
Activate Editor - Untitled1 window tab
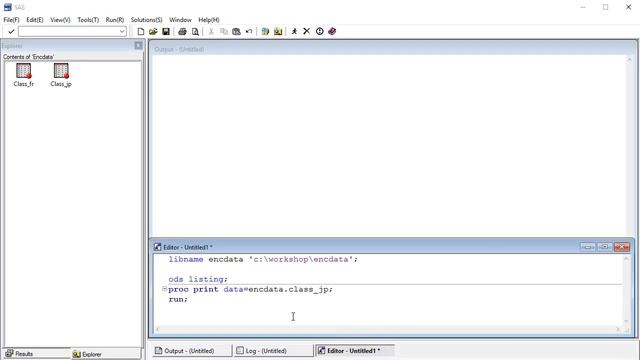click(355, 351)
